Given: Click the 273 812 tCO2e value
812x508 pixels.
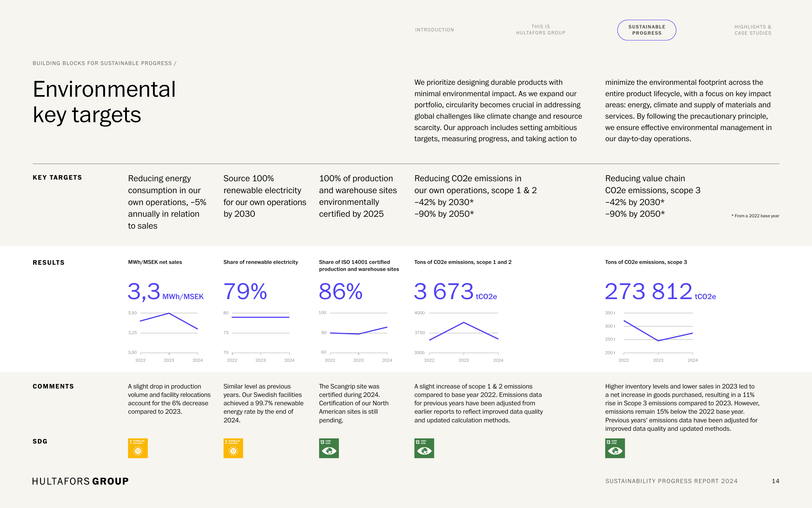Looking at the screenshot, I should click(660, 291).
